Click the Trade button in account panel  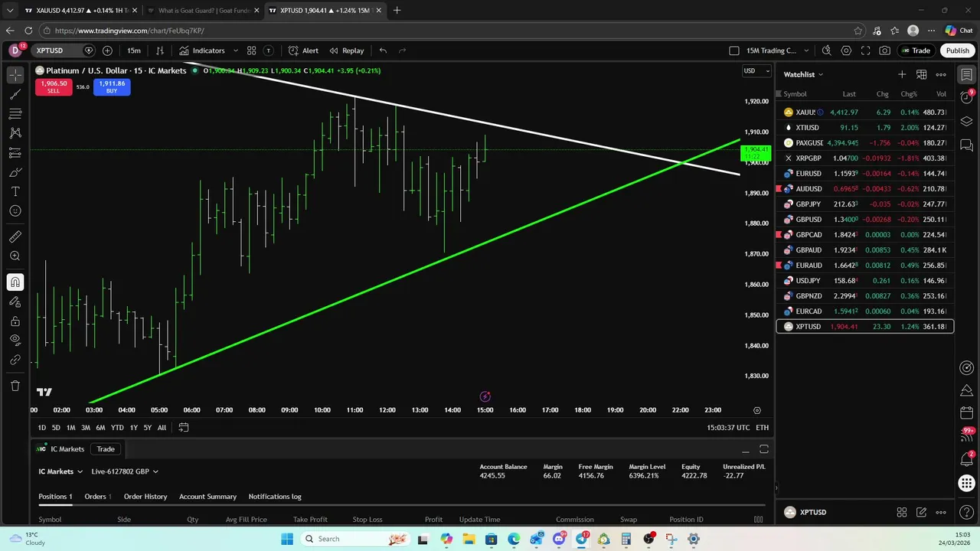pyautogui.click(x=106, y=449)
